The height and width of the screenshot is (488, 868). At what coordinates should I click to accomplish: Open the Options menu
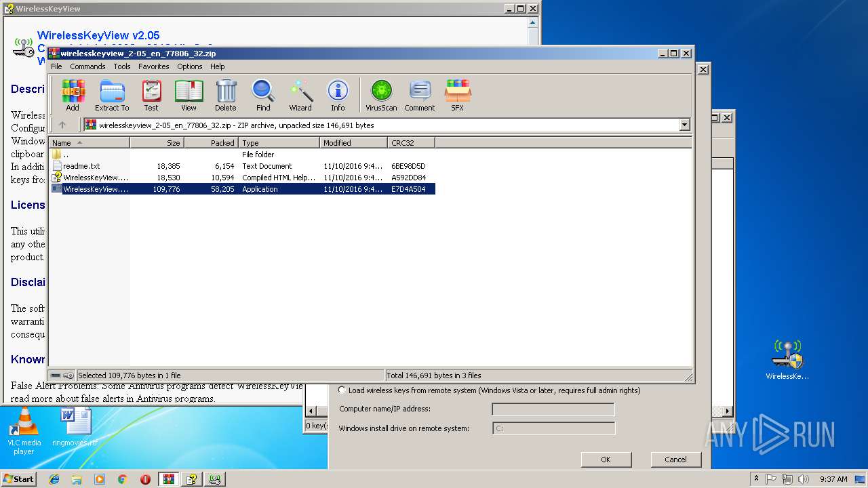[190, 66]
